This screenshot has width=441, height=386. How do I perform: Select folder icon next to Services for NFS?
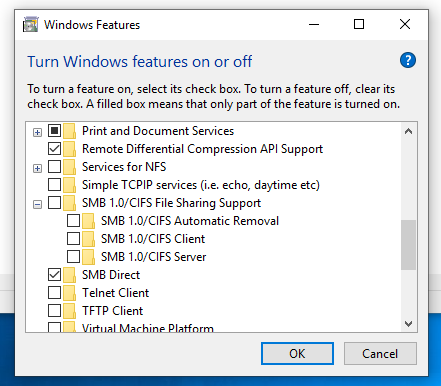point(70,167)
